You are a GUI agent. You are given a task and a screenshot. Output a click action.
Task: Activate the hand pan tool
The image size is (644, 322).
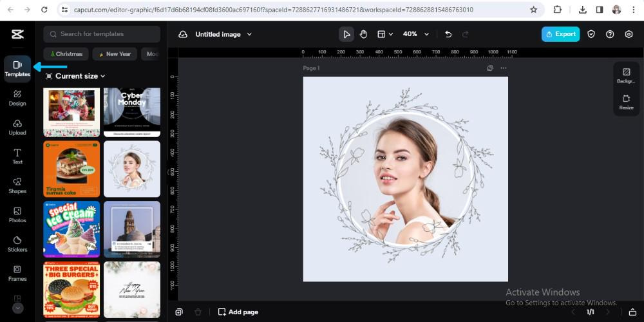(363, 34)
